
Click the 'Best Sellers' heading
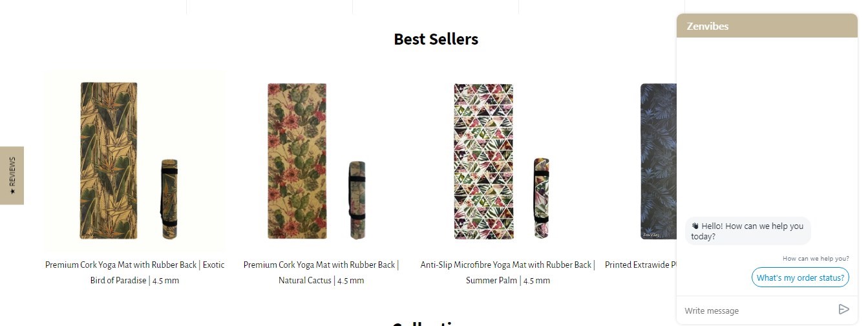pyautogui.click(x=436, y=39)
